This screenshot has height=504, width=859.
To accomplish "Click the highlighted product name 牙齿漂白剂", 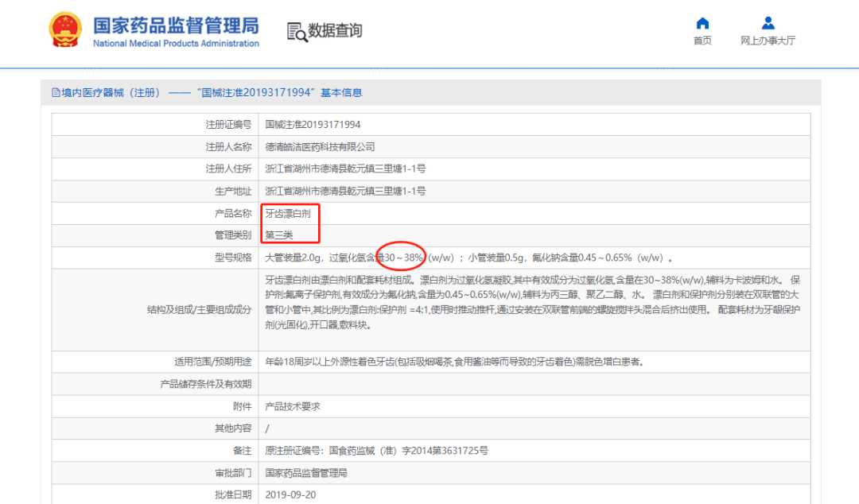I will [x=290, y=212].
